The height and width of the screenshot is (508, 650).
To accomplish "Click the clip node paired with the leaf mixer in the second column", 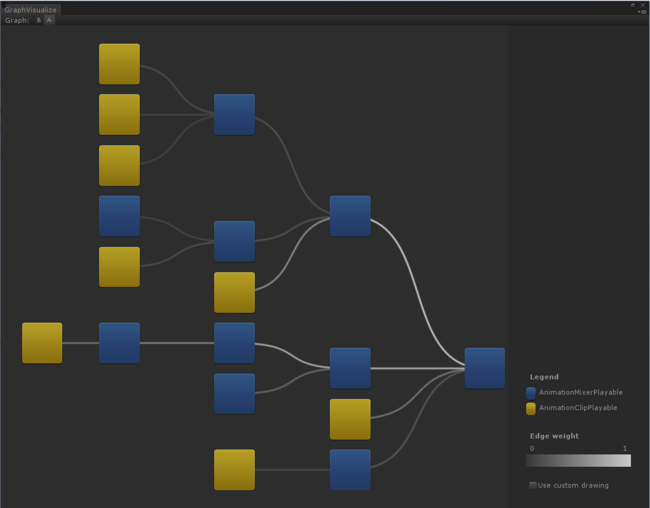I will 119,267.
